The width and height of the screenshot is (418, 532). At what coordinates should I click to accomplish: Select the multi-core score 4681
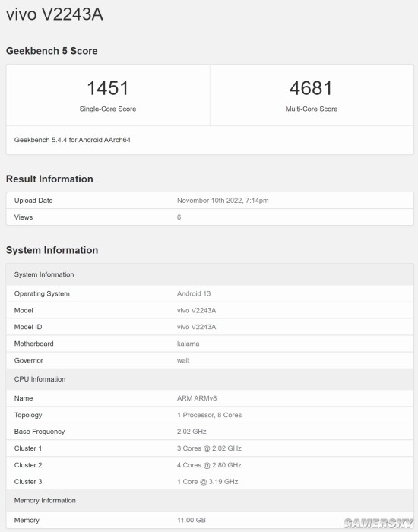[x=311, y=88]
